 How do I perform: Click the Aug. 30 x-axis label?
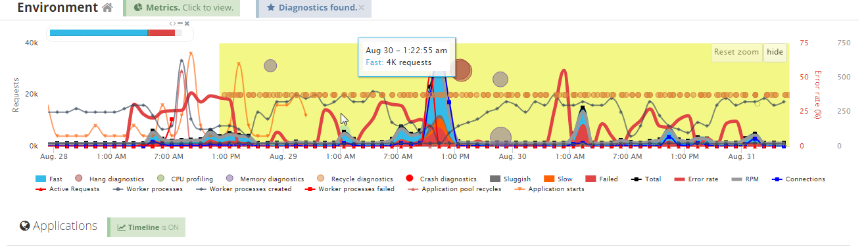point(512,157)
